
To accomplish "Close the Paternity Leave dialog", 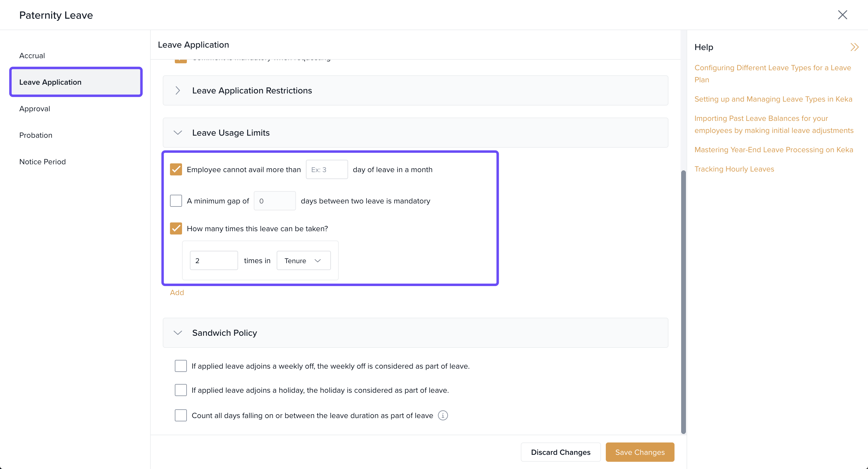I will pos(842,15).
